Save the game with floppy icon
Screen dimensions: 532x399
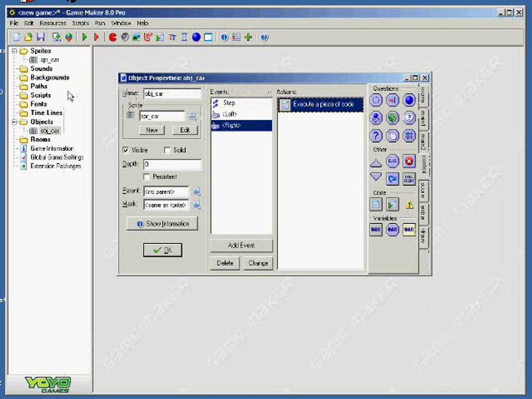coord(40,37)
